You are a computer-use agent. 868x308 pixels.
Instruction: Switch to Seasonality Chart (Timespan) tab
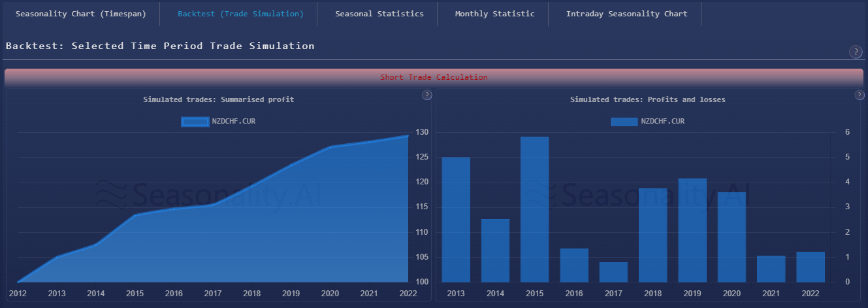pos(80,14)
